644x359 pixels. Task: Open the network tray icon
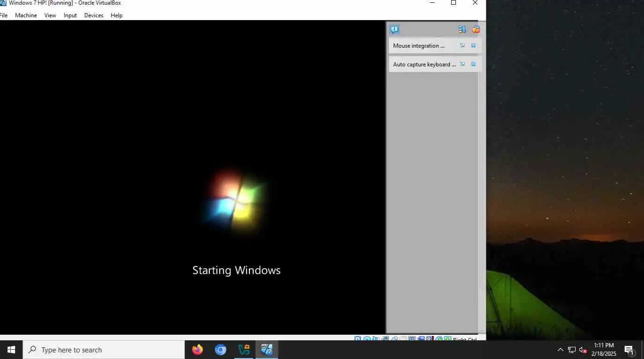pos(571,350)
